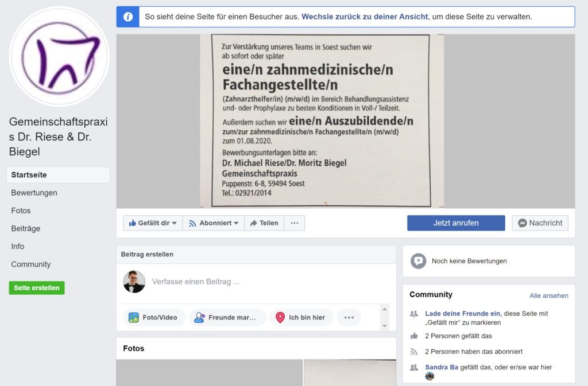Image resolution: width=588 pixels, height=386 pixels.
Task: Click the text 2 Personen haben das abonniert
Action: [x=474, y=352]
